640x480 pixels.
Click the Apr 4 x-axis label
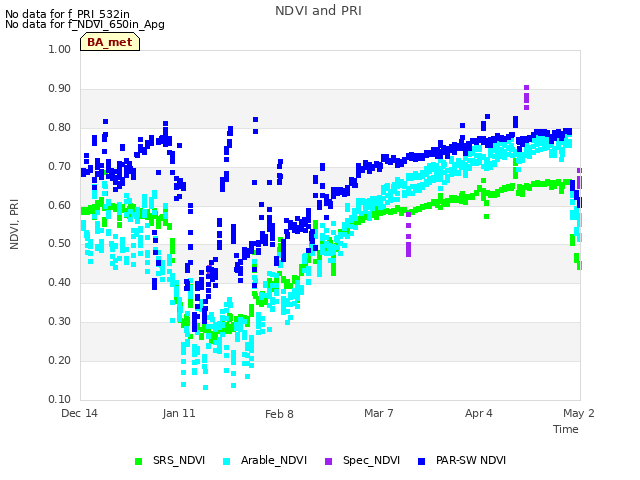click(479, 413)
